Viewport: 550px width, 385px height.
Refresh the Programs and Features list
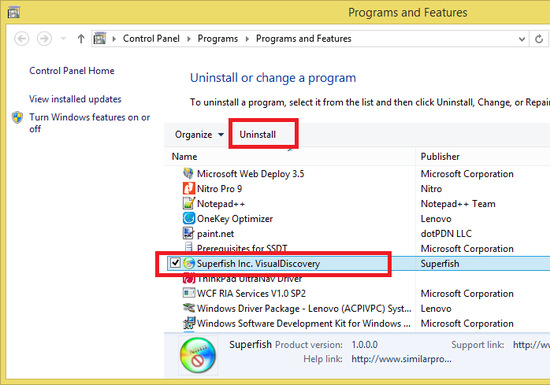(x=539, y=39)
